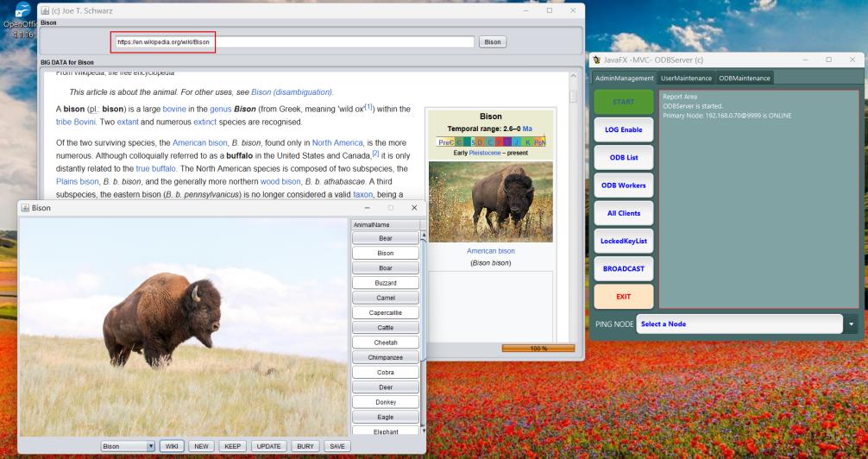This screenshot has height=459, width=868.
Task: Open the ODB Workers list
Action: [623, 185]
